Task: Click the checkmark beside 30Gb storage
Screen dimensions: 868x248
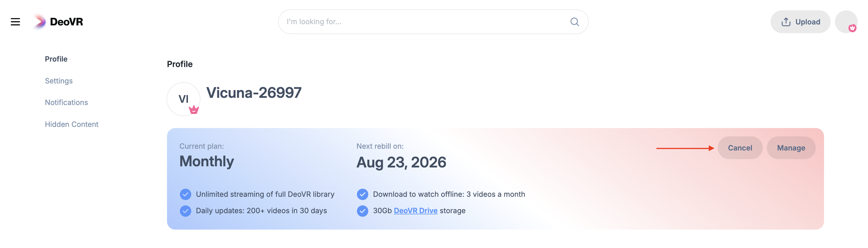Action: coord(362,211)
